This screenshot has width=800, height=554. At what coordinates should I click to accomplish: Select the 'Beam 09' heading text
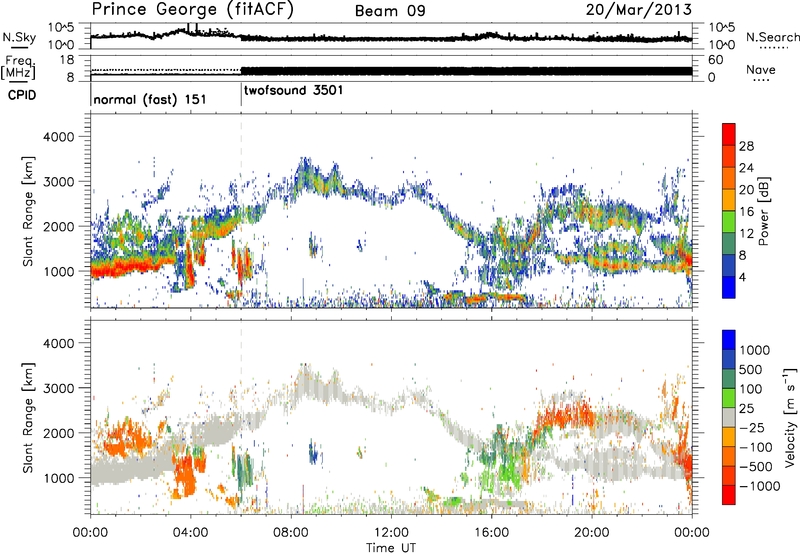click(390, 11)
